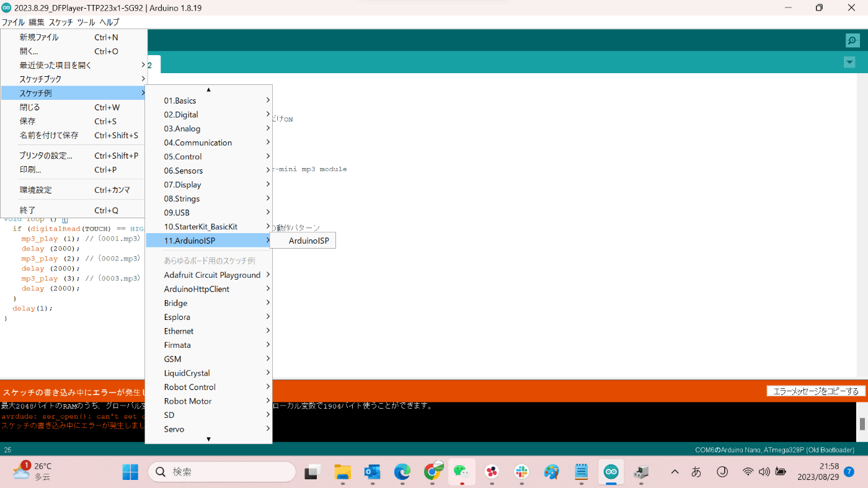Expand the 05.Control examples
This screenshot has width=868, height=488.
[x=208, y=156]
